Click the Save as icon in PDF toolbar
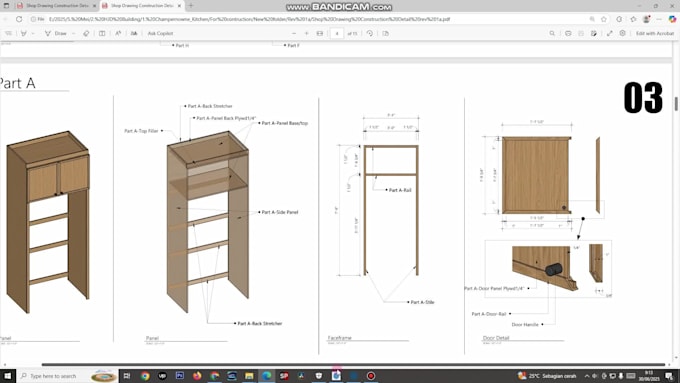 (594, 33)
